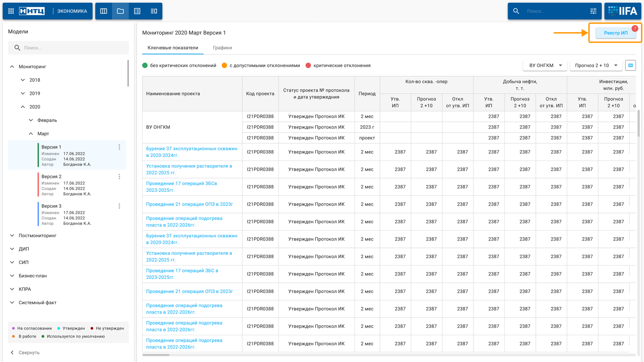Open the apps grid menu icon

click(x=11, y=11)
